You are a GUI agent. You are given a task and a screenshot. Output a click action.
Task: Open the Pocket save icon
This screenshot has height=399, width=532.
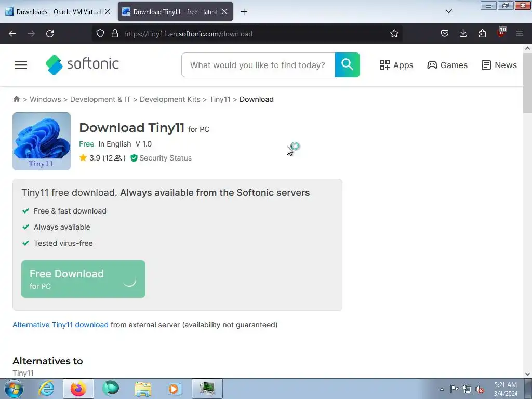tap(445, 34)
